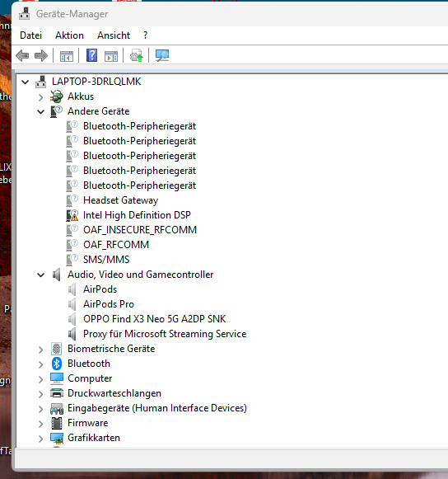Select the Andere Geräte label
This screenshot has height=479, width=448.
pos(99,111)
